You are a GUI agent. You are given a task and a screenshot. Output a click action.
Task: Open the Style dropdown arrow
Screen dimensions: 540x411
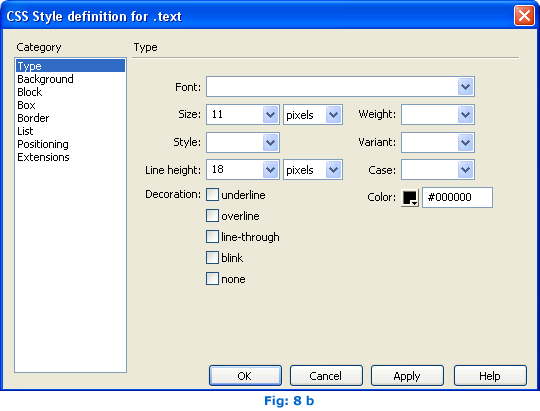[x=270, y=142]
